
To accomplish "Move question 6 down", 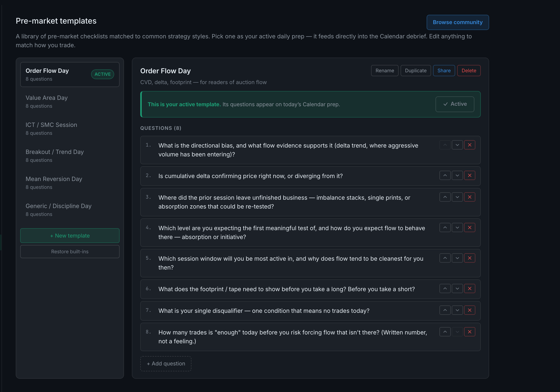I will [457, 288].
